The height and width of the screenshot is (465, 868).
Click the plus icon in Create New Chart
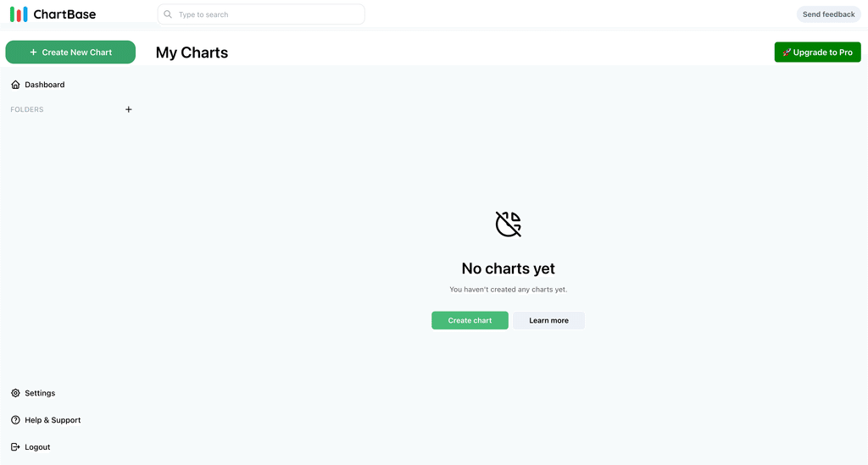pos(33,52)
